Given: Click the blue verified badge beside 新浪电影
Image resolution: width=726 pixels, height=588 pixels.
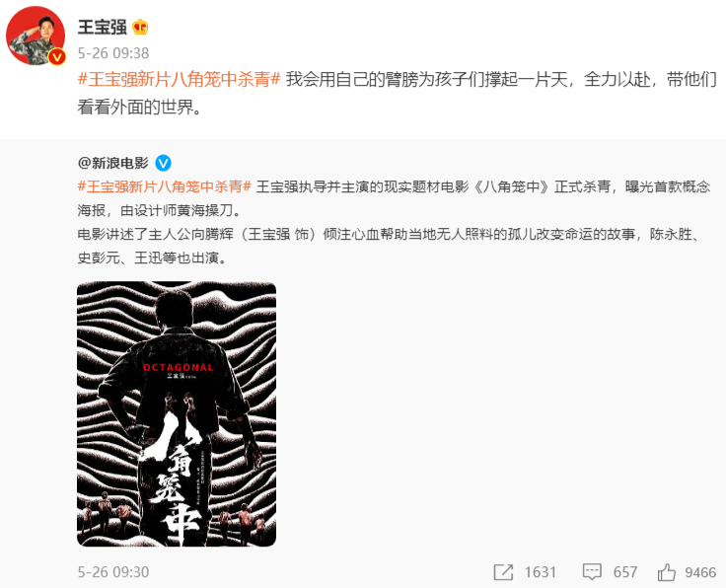Looking at the screenshot, I should [x=163, y=163].
